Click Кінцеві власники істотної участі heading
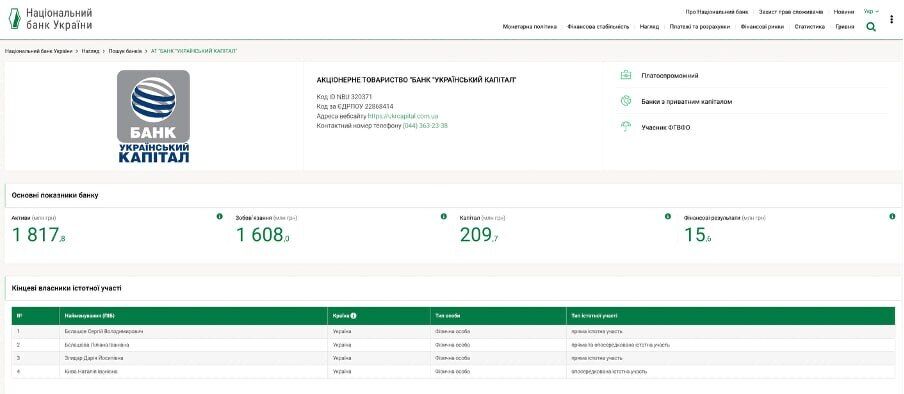 point(66,287)
